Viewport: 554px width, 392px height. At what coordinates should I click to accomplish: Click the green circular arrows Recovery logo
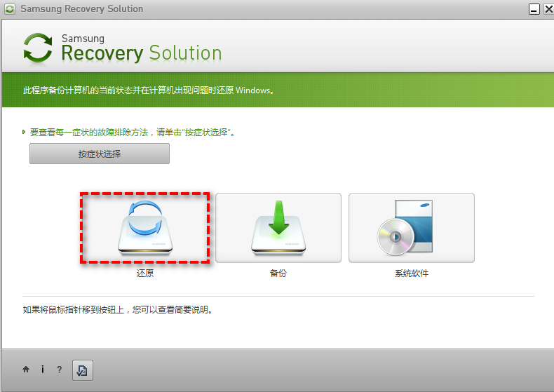pyautogui.click(x=38, y=48)
